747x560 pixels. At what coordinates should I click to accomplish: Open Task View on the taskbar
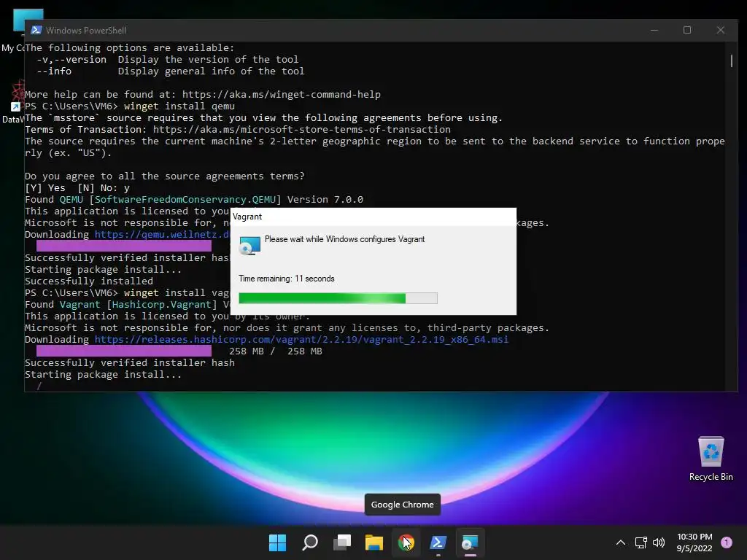pos(342,542)
